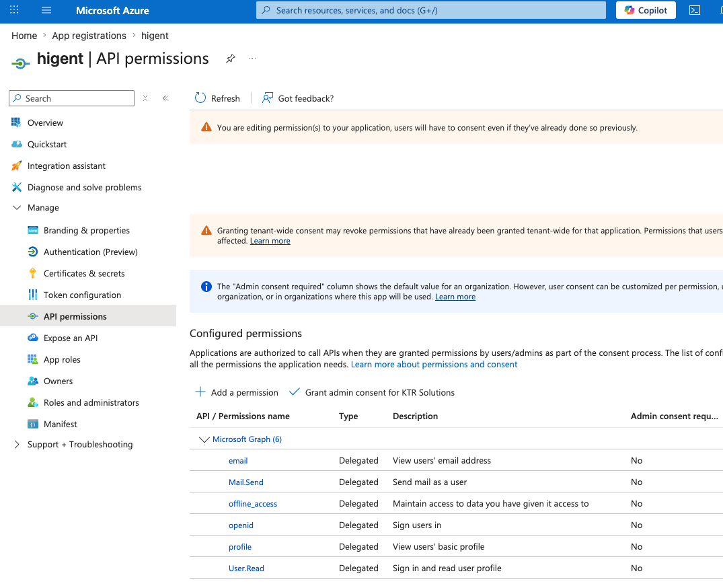Click the Branding & properties icon
This screenshot has height=588, width=723.
pos(33,230)
